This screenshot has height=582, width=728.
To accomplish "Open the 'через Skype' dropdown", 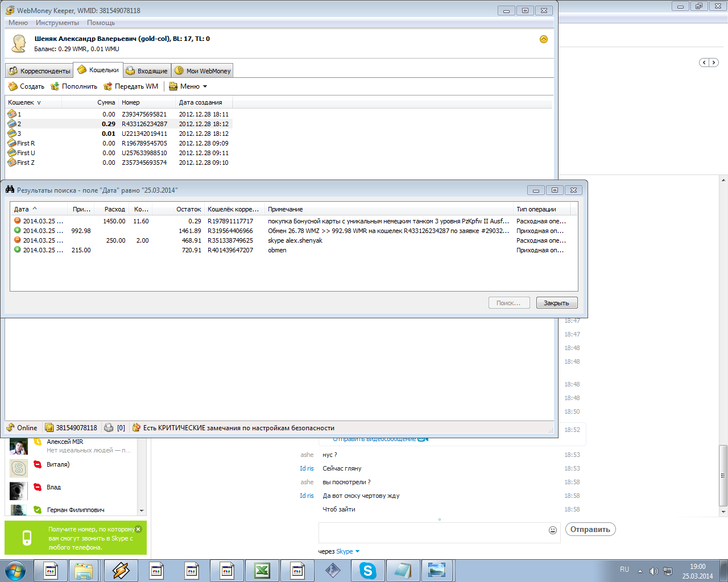I will (339, 551).
